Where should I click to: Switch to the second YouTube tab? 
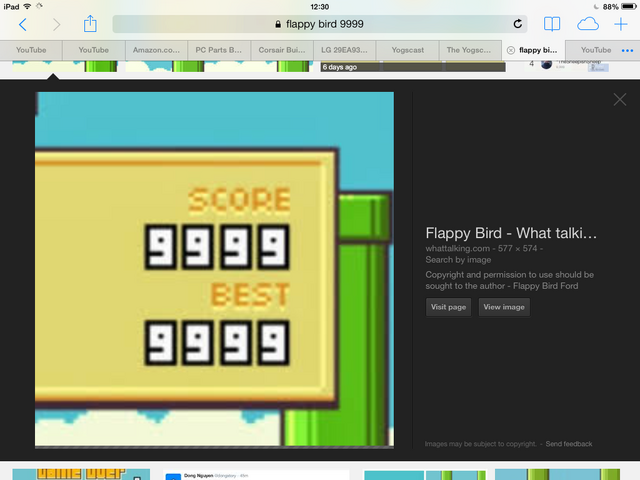pyautogui.click(x=93, y=50)
